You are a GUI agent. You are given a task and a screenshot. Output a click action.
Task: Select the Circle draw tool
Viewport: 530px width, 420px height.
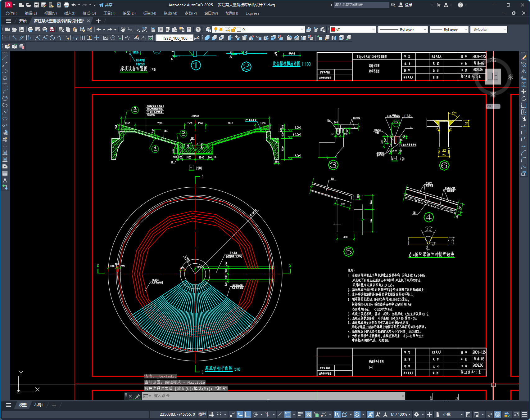[x=5, y=98]
